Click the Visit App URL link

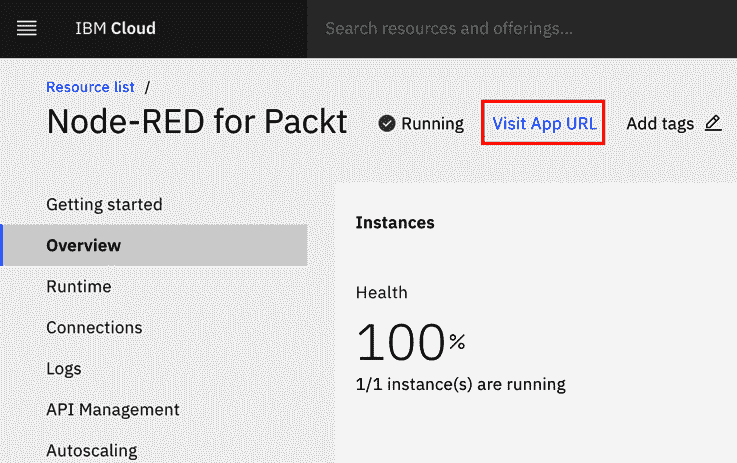[x=544, y=123]
